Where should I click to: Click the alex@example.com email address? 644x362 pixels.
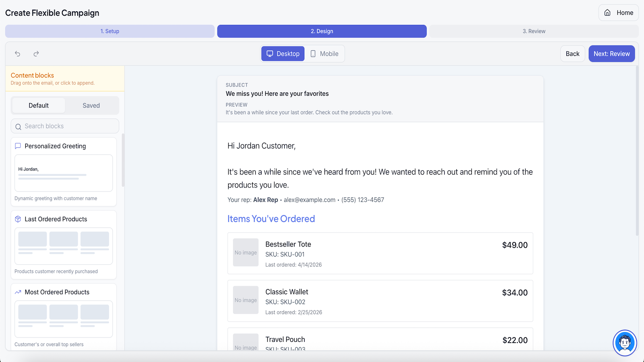pyautogui.click(x=310, y=200)
